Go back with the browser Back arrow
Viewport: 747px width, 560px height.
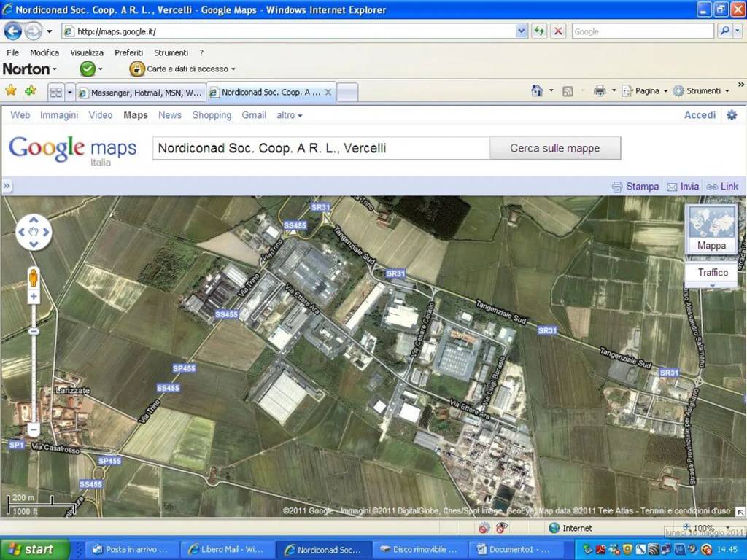[13, 32]
